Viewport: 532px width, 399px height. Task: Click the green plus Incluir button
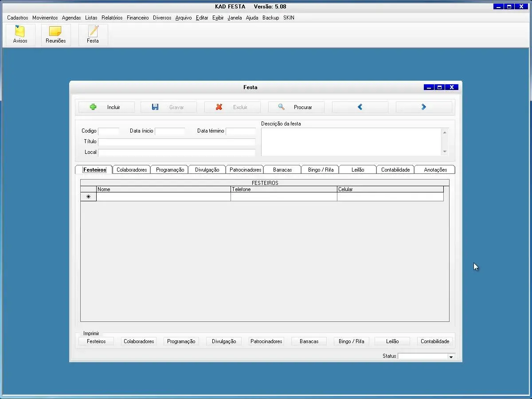click(x=106, y=107)
